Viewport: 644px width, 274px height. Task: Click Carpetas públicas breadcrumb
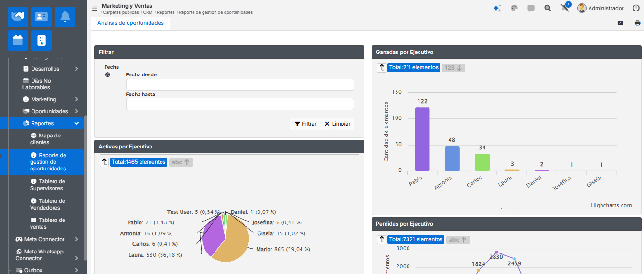coord(121,12)
